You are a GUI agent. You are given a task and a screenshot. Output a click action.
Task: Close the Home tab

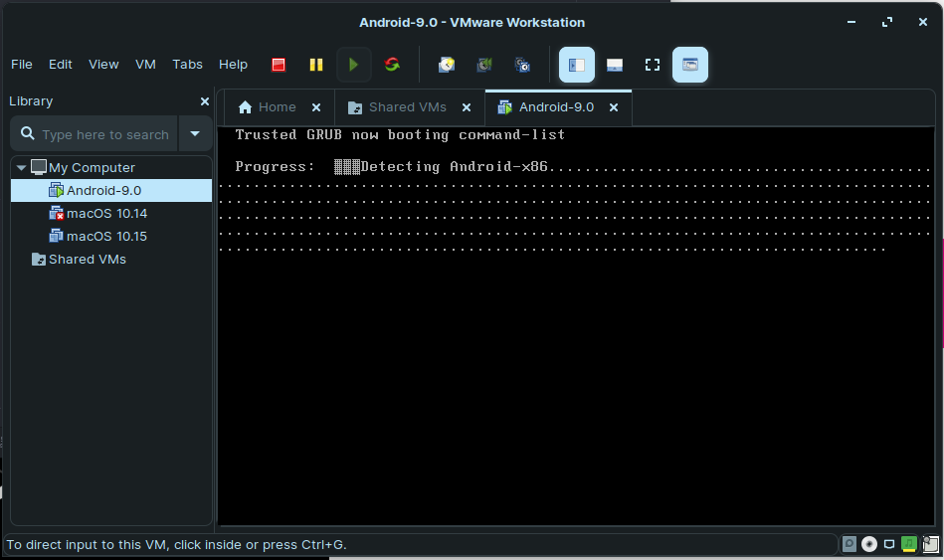click(x=316, y=107)
